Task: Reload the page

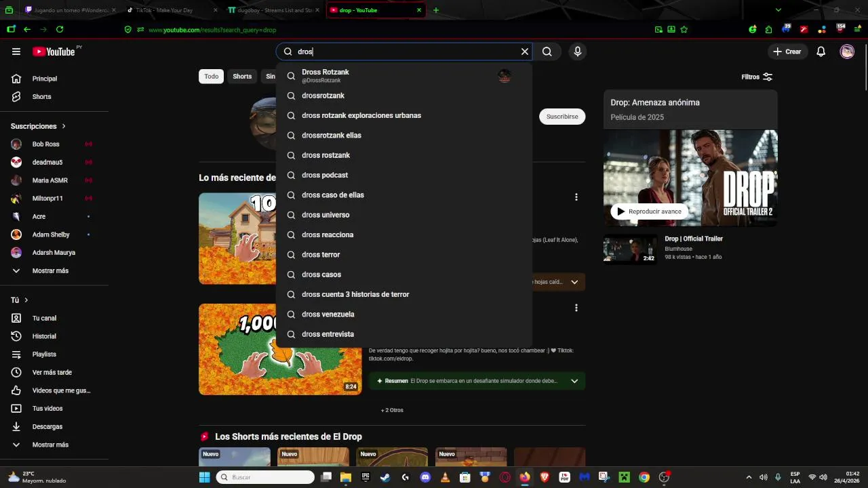Action: [x=60, y=29]
